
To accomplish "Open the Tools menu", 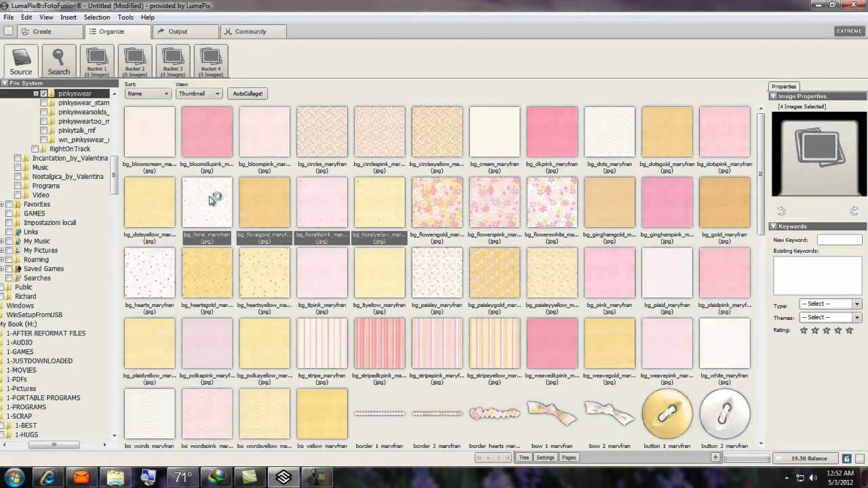I will [125, 17].
